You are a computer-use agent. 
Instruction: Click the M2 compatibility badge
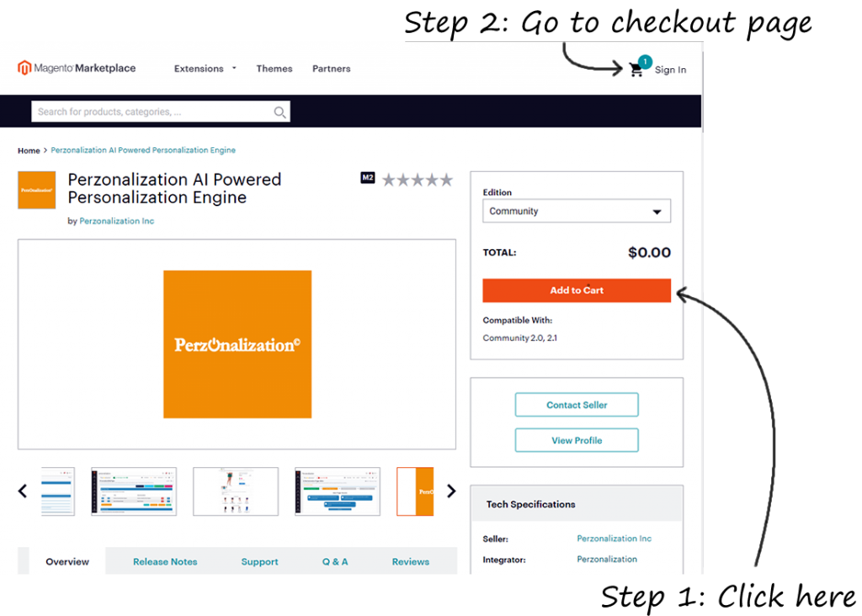point(368,178)
